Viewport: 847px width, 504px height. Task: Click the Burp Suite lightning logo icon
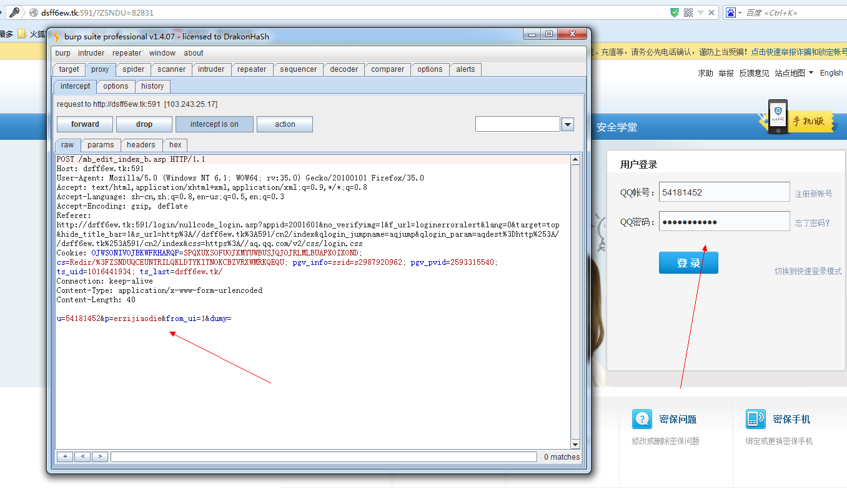pyautogui.click(x=56, y=36)
